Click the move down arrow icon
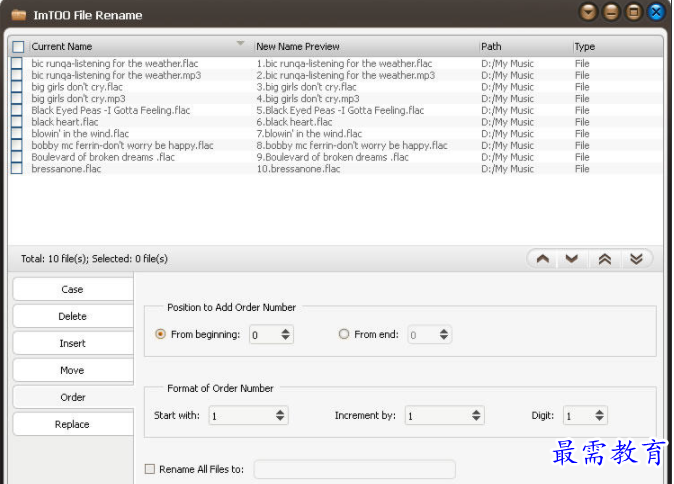The height and width of the screenshot is (484, 674). tap(571, 259)
